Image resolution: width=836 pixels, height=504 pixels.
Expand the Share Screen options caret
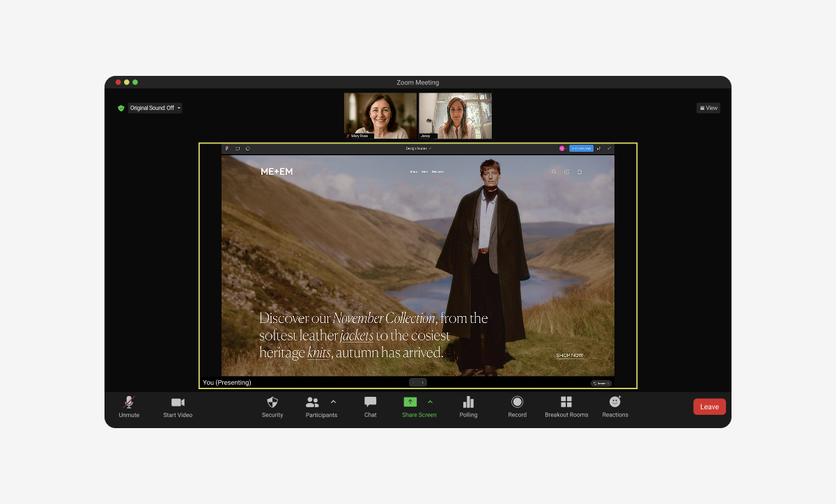click(x=430, y=402)
